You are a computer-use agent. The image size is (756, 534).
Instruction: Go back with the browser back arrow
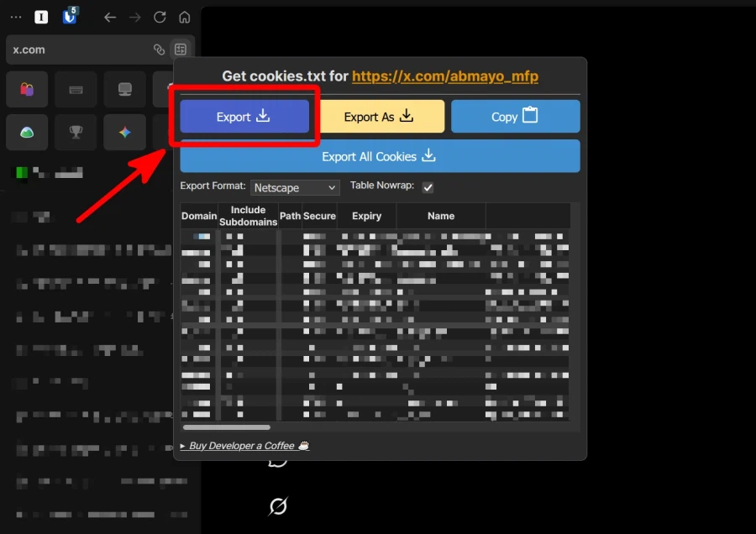coord(110,18)
